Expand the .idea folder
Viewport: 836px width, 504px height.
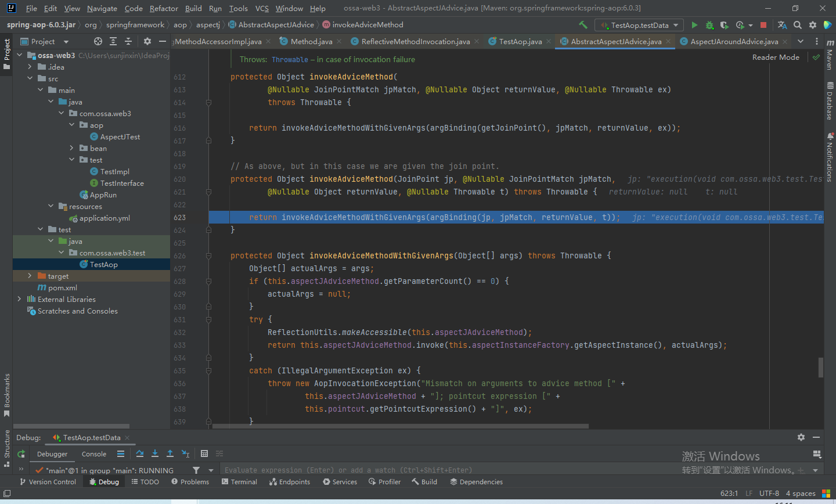30,67
